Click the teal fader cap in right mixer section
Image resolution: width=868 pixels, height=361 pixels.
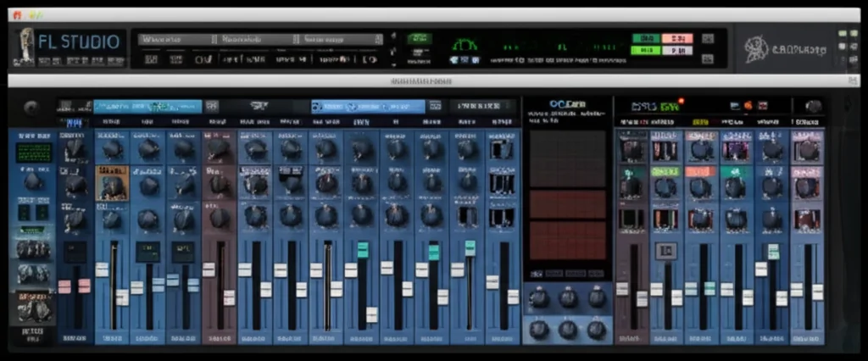[x=773, y=252]
